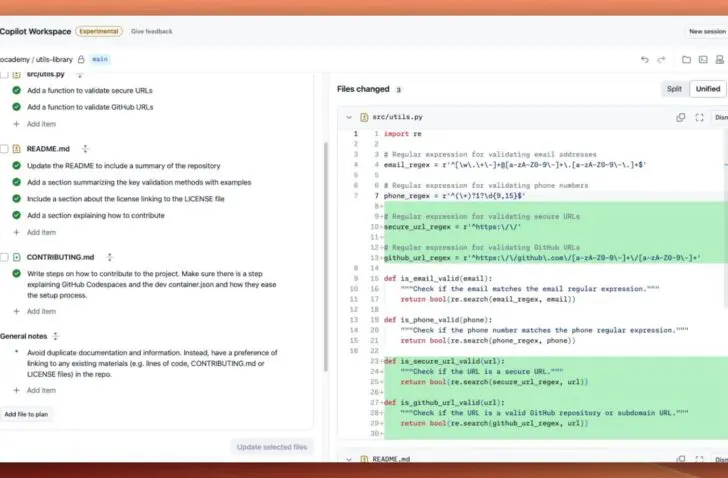Click Add item under CONTRIBUTING.md
Screen dimensions: 728x478
click(x=41, y=311)
